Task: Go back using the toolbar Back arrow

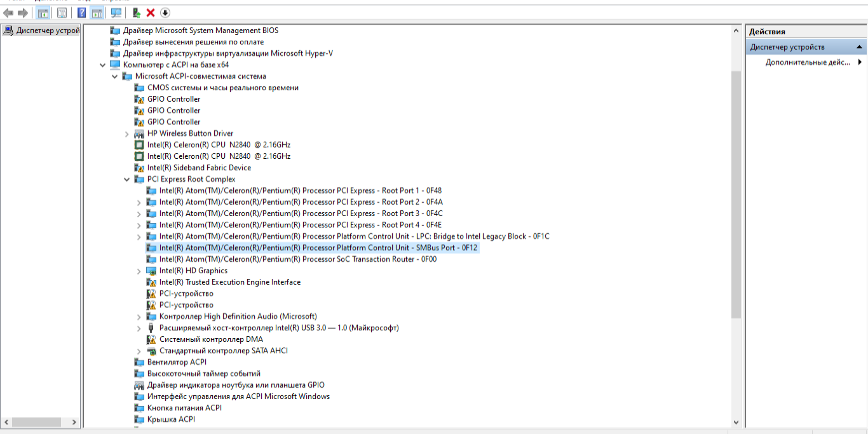Action: pyautogui.click(x=8, y=13)
